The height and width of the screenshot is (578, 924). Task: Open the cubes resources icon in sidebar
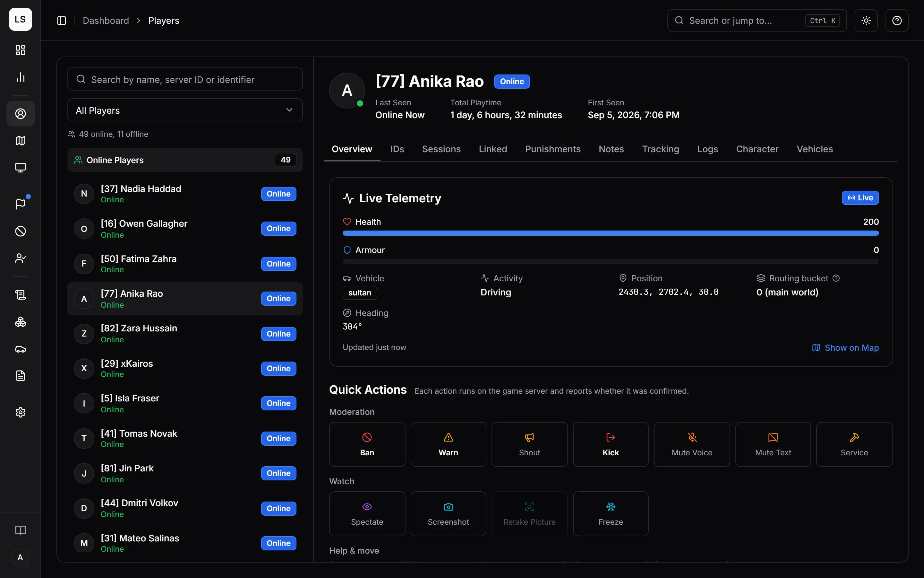tap(21, 322)
